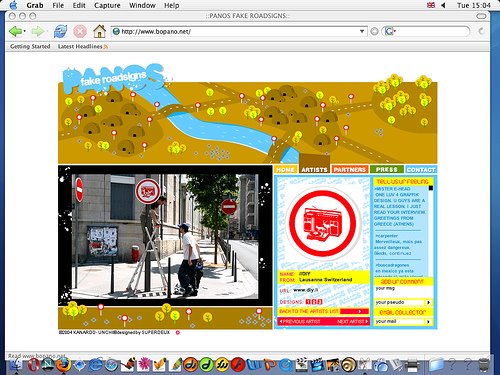Viewport: 500px width, 375px height.
Task: Open the Window menu in menu bar
Action: pyautogui.click(x=142, y=5)
